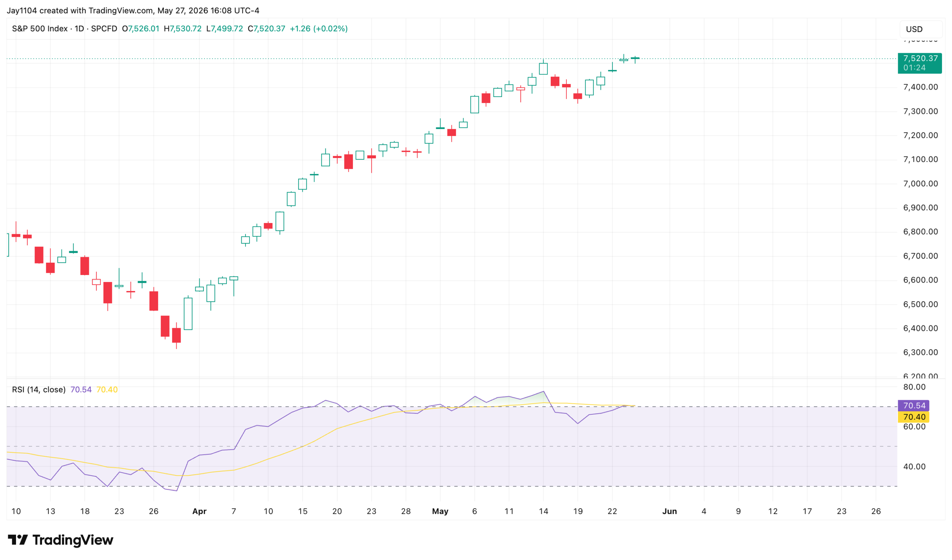The width and height of the screenshot is (952, 560).
Task: Click the 19 label on the date axis
Action: point(578,512)
